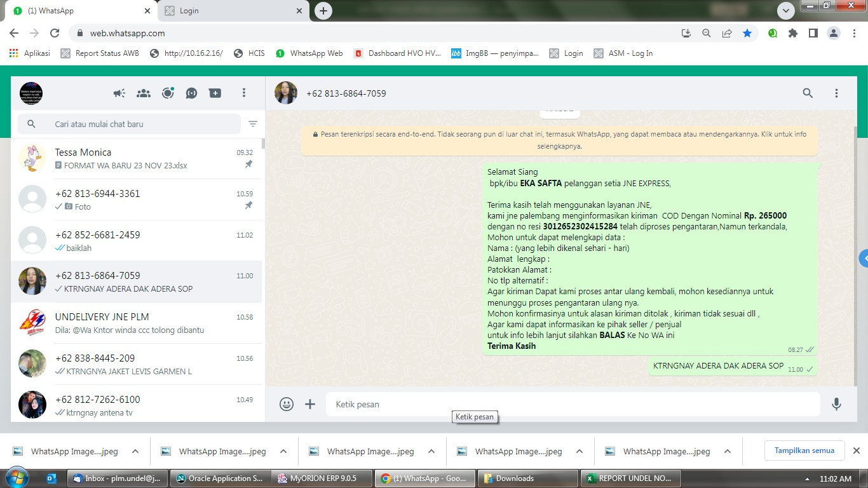View contact avatar in conversation header
This screenshot has width=868, height=488.
click(286, 93)
